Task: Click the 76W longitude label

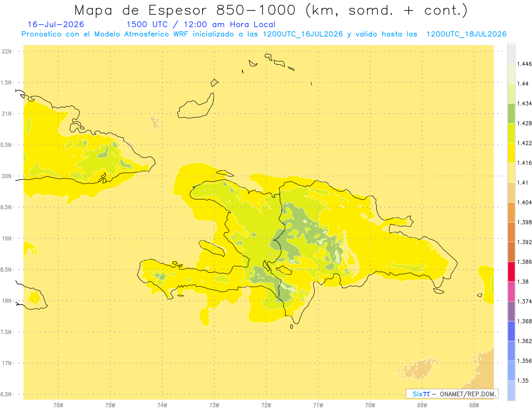Action: [58, 405]
